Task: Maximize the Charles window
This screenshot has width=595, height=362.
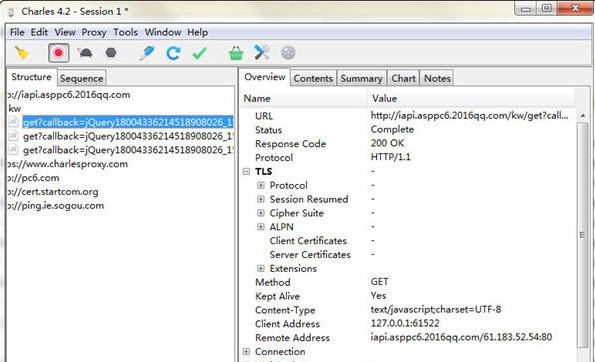Action: click(x=546, y=8)
